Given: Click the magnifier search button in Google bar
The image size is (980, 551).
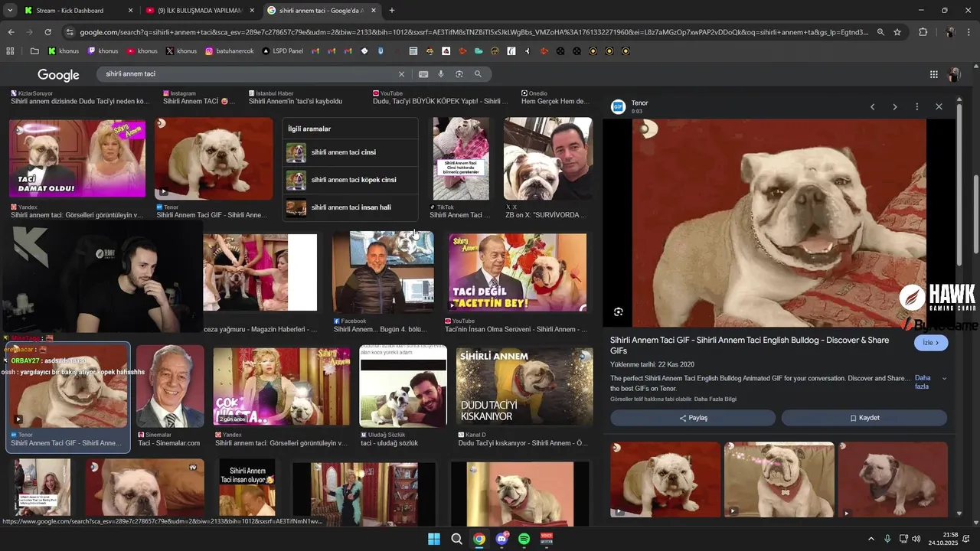Looking at the screenshot, I should (478, 74).
